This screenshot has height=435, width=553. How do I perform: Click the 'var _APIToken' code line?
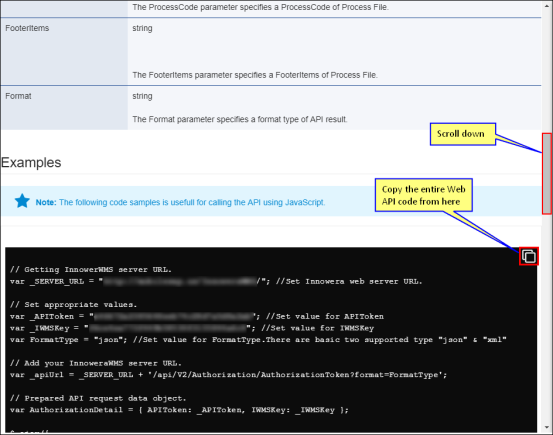click(197, 316)
